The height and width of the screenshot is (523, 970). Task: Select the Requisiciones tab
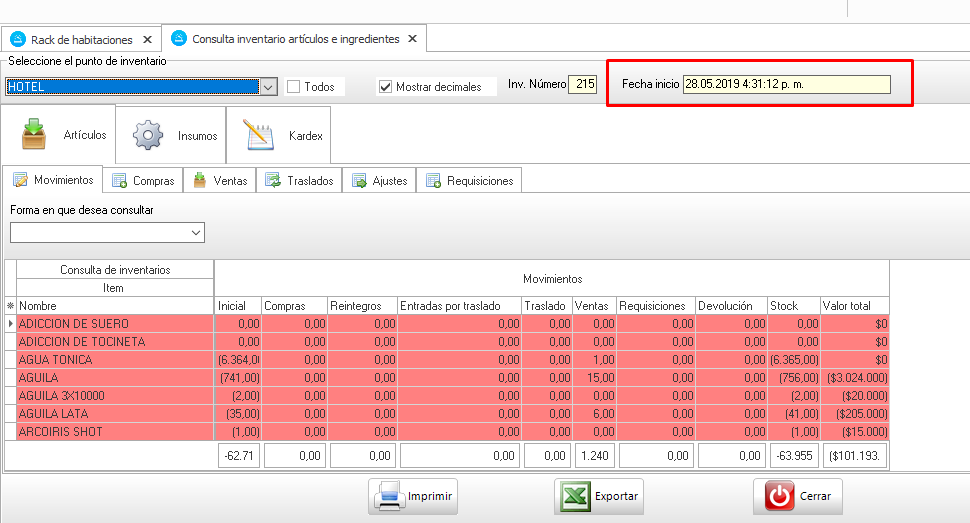(469, 181)
